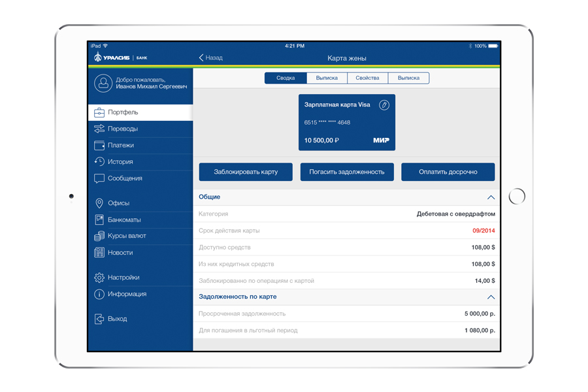Viewport: 588px width, 392px height.
Task: Switch to the Свойства tab
Action: point(367,78)
